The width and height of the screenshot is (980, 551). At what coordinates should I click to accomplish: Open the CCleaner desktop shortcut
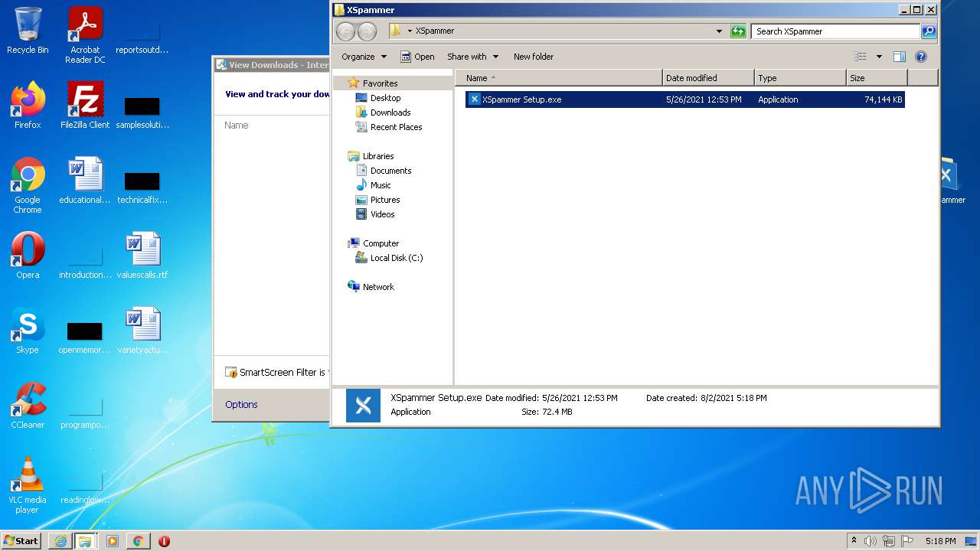click(x=28, y=406)
